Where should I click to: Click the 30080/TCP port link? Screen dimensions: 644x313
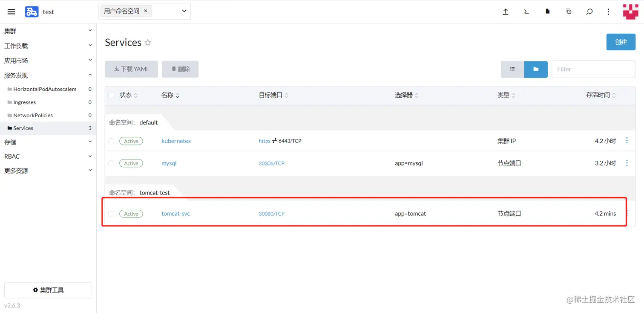(271, 214)
